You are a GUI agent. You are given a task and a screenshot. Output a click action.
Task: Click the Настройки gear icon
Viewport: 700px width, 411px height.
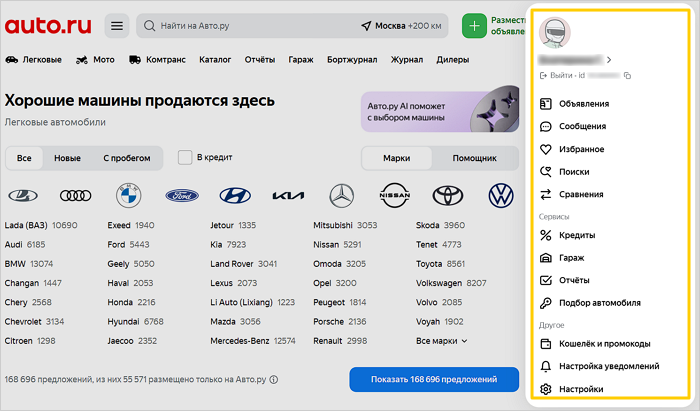[x=546, y=389]
